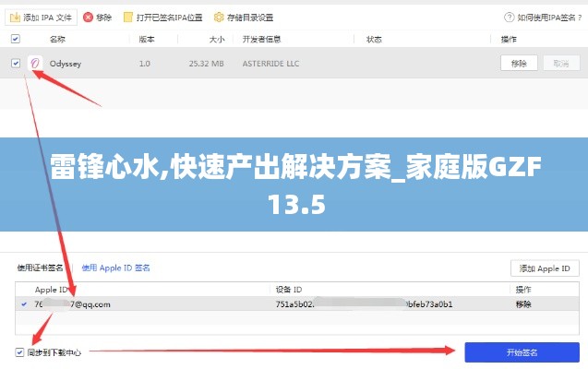Select the Odyssey name text

(66, 64)
